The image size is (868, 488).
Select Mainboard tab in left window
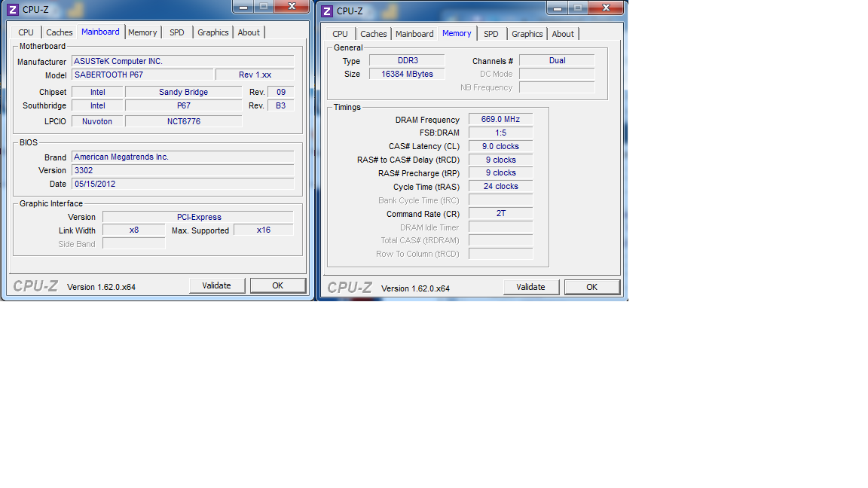tap(100, 32)
